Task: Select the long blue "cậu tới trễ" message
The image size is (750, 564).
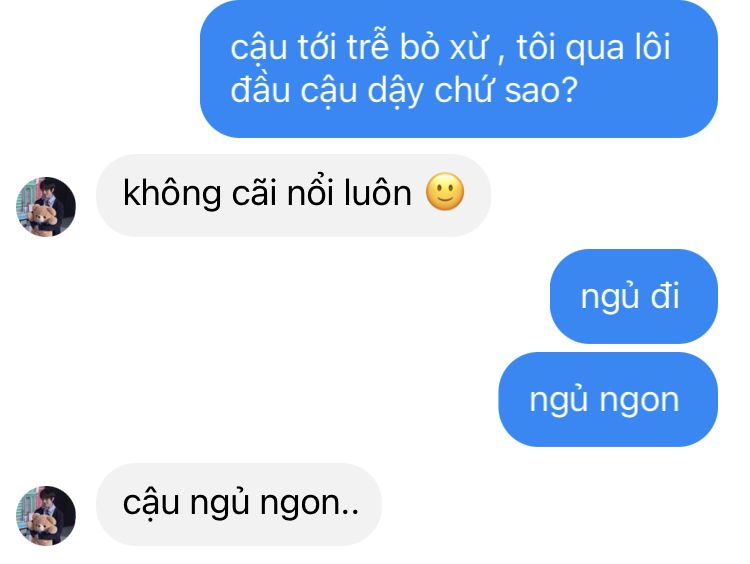Action: (459, 69)
